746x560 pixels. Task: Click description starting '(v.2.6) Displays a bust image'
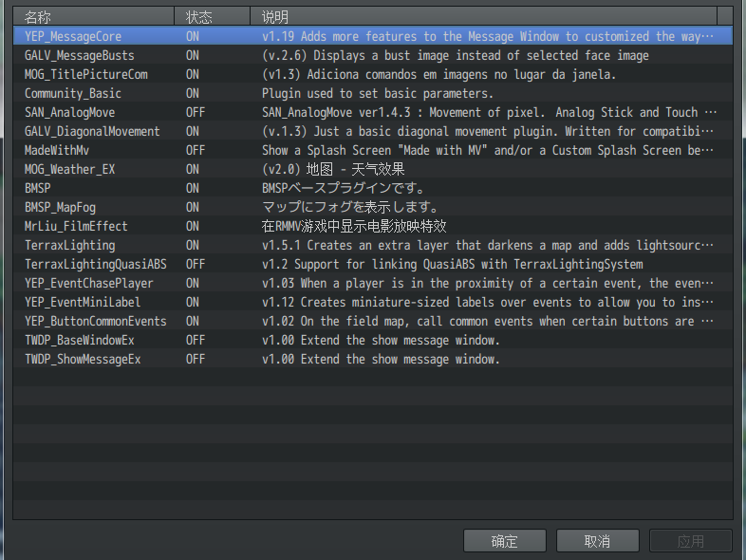point(456,55)
